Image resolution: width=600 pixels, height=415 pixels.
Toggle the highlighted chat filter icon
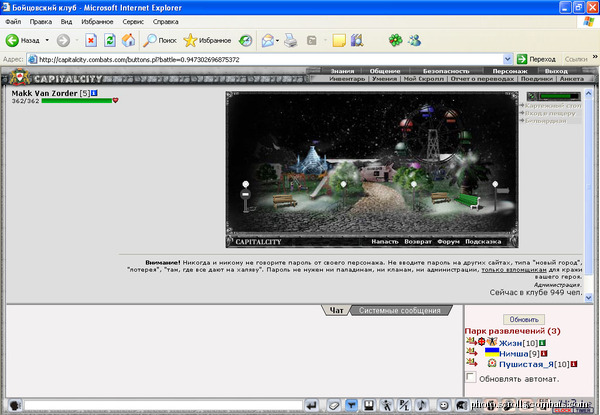click(351, 405)
